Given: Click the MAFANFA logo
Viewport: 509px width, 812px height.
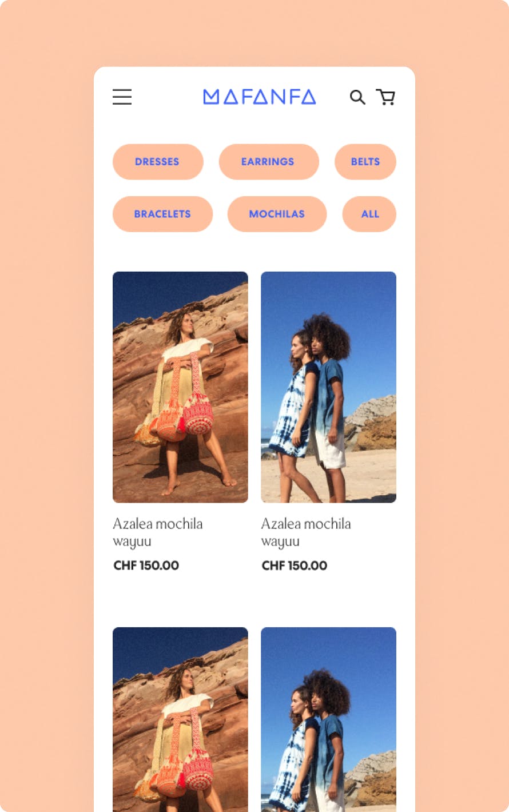Looking at the screenshot, I should [260, 97].
